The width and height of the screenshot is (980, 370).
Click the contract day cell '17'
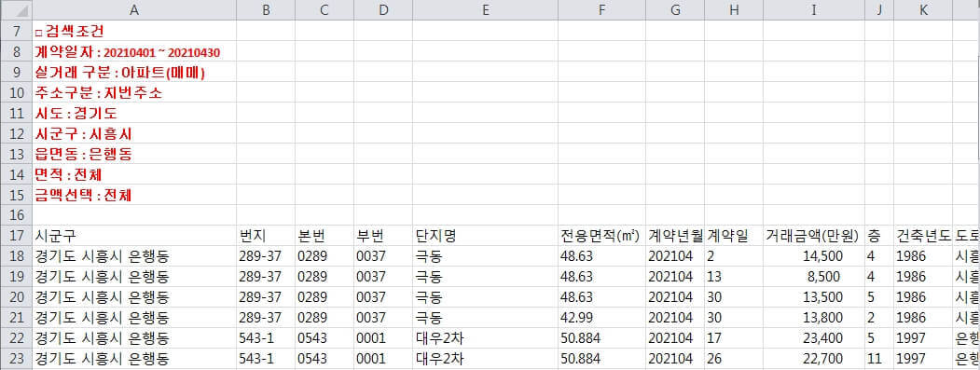point(734,338)
